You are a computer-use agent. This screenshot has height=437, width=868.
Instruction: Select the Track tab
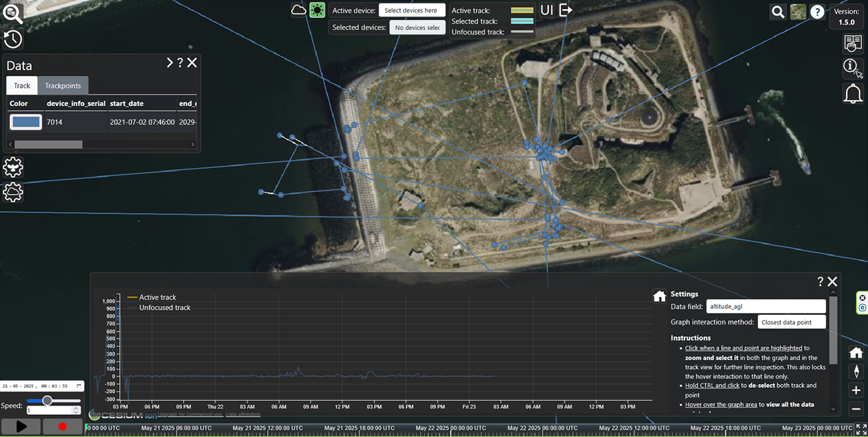coord(22,85)
